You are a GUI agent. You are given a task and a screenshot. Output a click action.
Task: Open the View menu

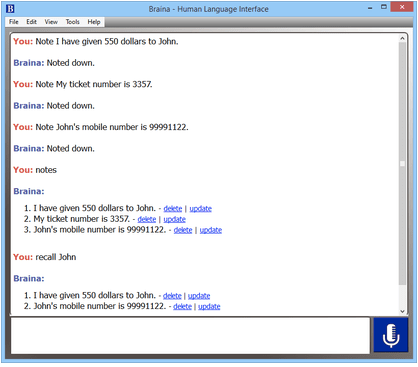click(51, 22)
